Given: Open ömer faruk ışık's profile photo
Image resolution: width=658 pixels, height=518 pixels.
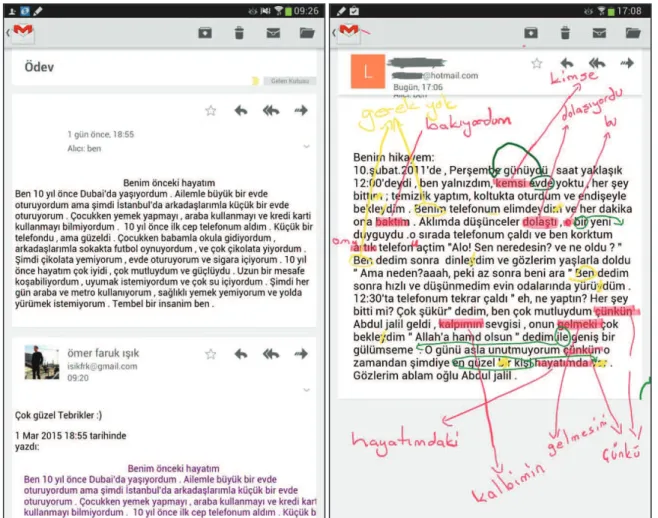Looking at the screenshot, I should pyautogui.click(x=42, y=362).
